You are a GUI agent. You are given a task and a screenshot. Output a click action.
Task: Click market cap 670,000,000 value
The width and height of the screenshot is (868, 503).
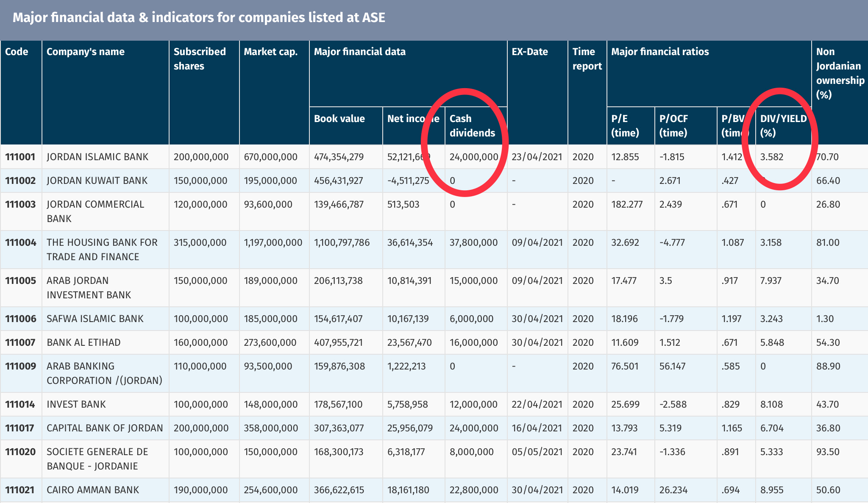(271, 157)
